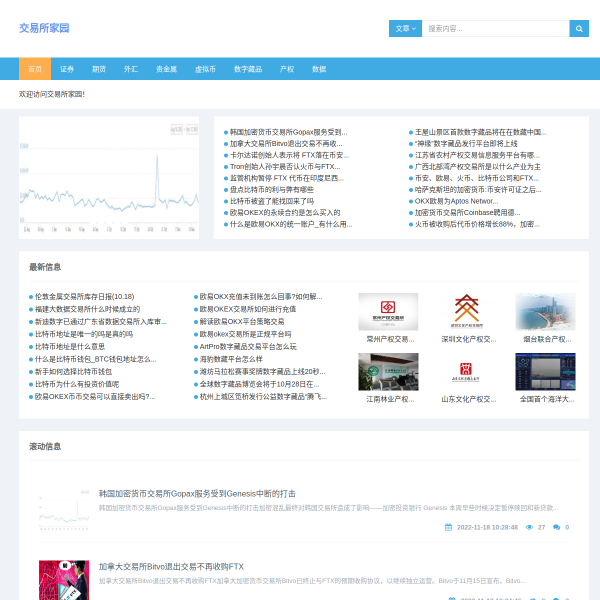This screenshot has width=600, height=600.
Task: Open article 欧易okex交易所是正规平台吗
Action: pyautogui.click(x=245, y=334)
